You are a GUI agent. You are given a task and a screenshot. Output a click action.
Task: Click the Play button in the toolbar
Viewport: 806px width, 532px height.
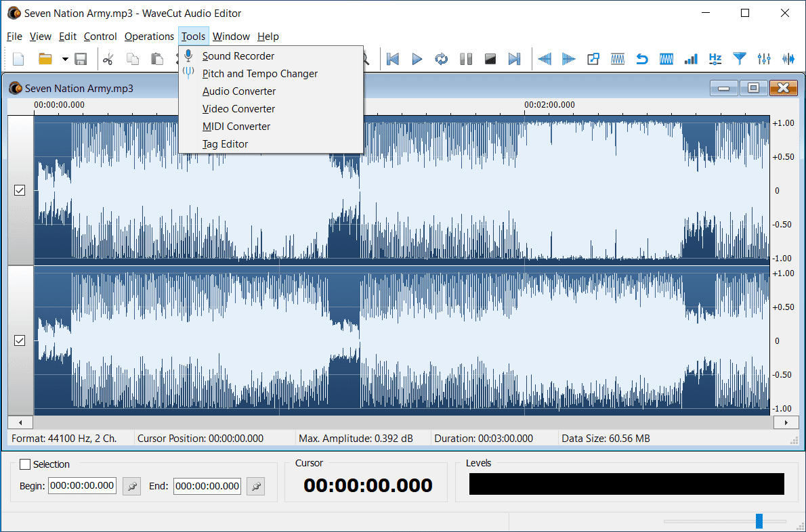pyautogui.click(x=417, y=59)
